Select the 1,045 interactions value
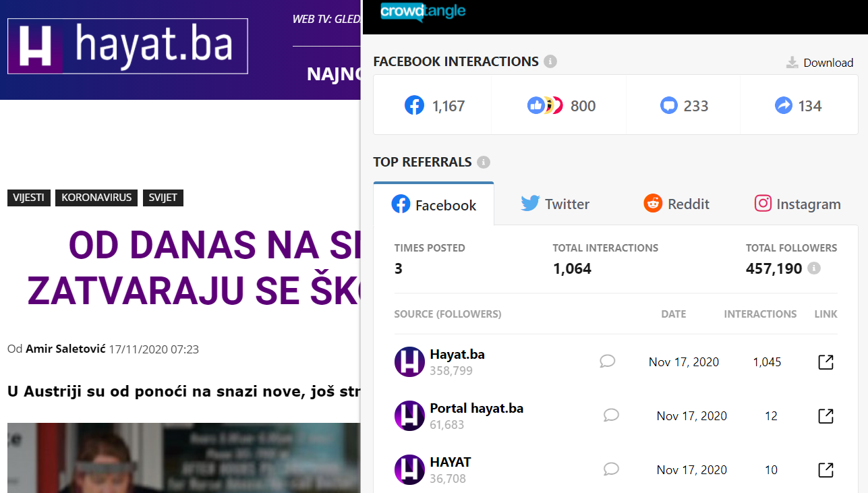Viewport: 868px width, 493px height. (767, 362)
